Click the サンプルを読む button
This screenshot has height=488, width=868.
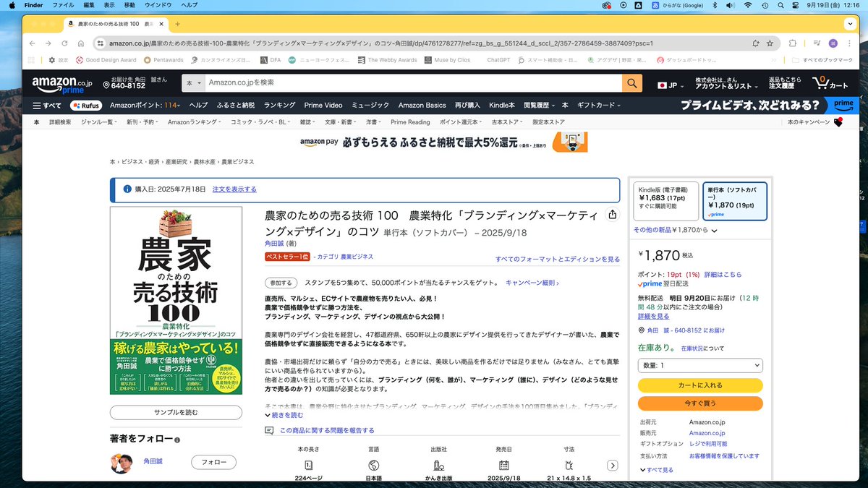coord(176,413)
